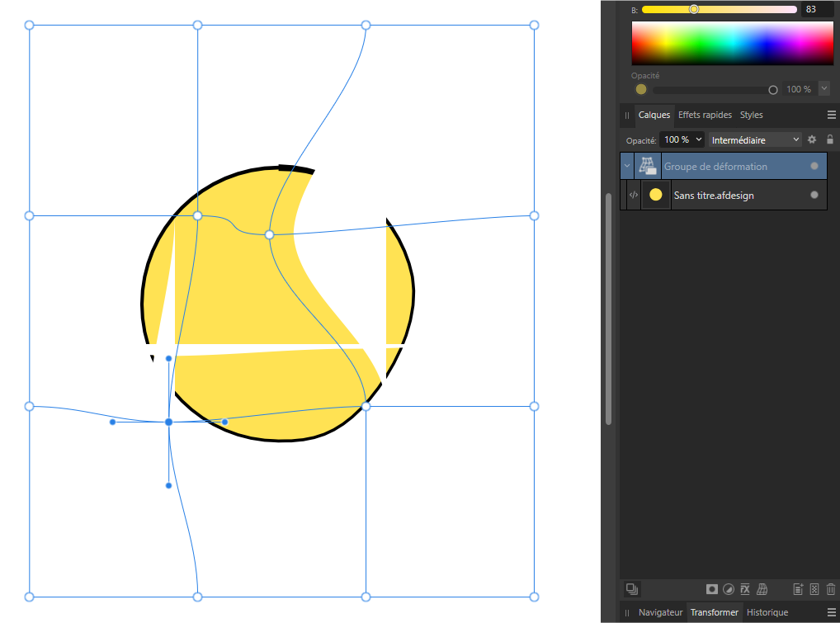840x623 pixels.
Task: Click the mesh node at the bottom-left corner
Action: 30,597
